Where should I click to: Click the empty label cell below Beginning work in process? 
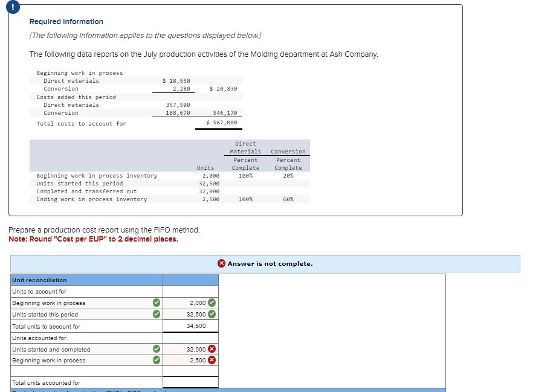pyautogui.click(x=87, y=371)
